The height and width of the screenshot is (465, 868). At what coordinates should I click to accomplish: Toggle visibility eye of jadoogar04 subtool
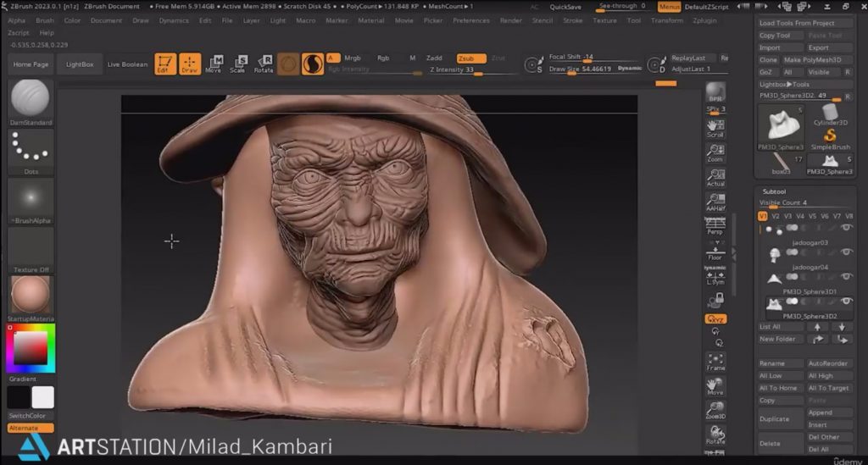[x=846, y=252]
